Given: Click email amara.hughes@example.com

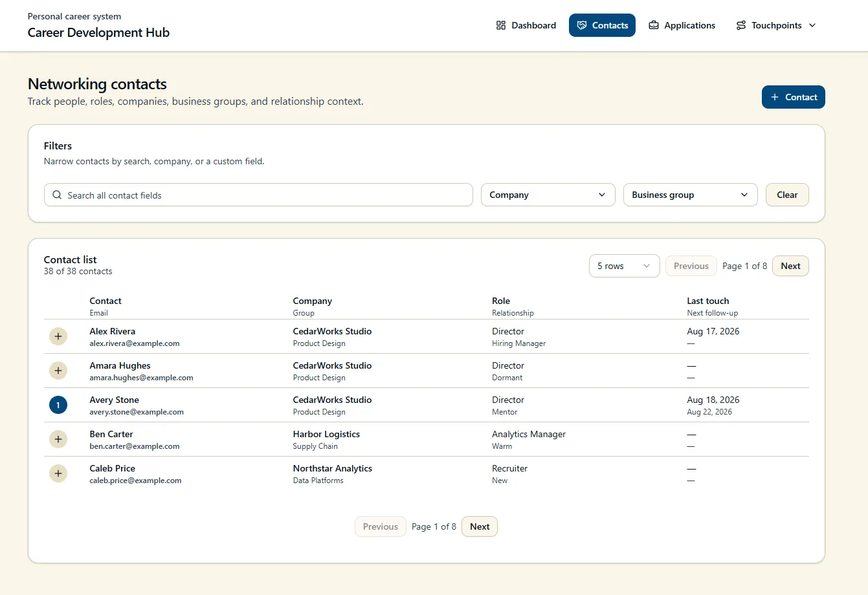Looking at the screenshot, I should tap(141, 378).
